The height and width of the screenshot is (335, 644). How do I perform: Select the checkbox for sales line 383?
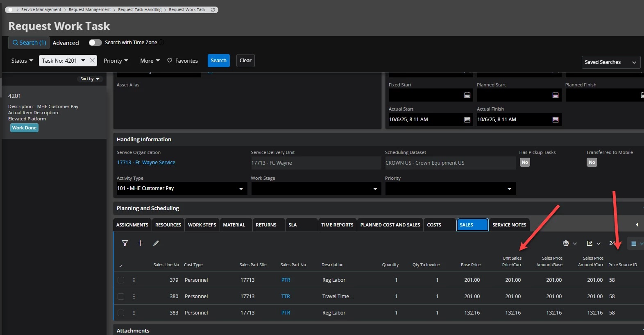coord(121,313)
